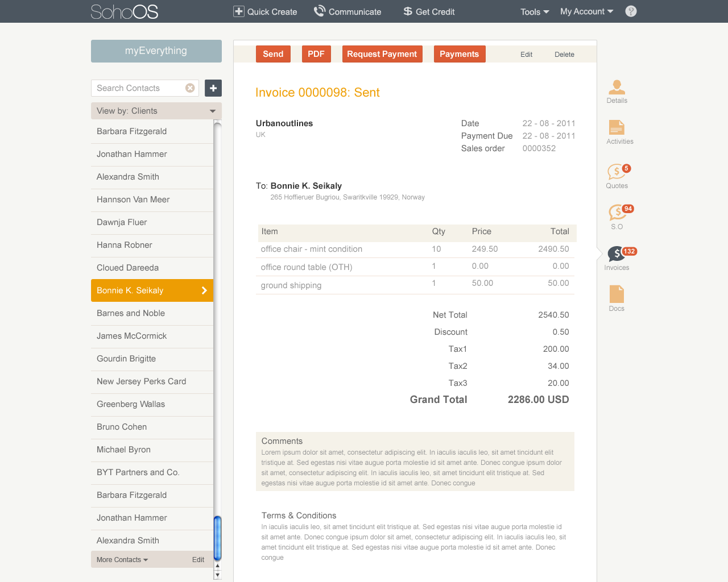Open the myEverything panel
The height and width of the screenshot is (582, 728).
click(156, 51)
